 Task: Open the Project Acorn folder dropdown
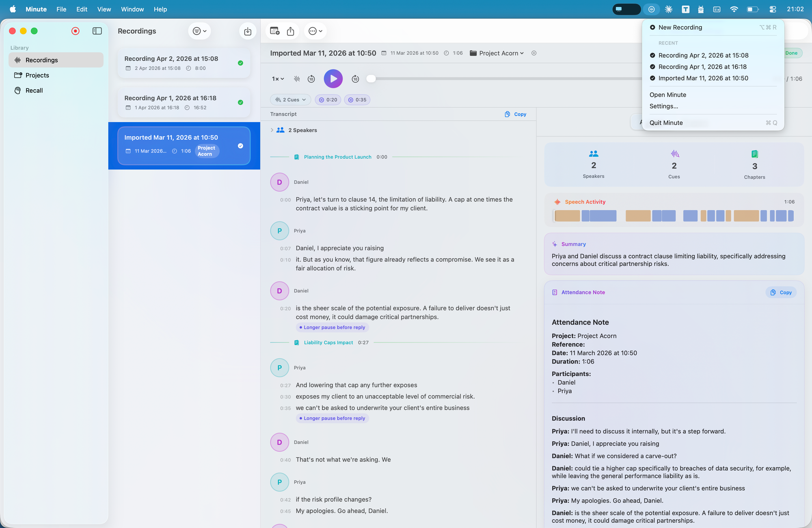(x=497, y=53)
